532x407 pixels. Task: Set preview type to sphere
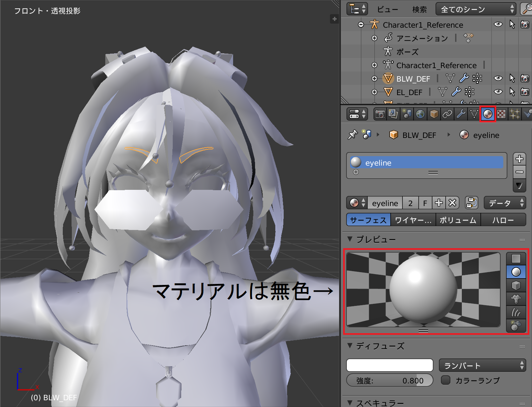[x=516, y=272]
